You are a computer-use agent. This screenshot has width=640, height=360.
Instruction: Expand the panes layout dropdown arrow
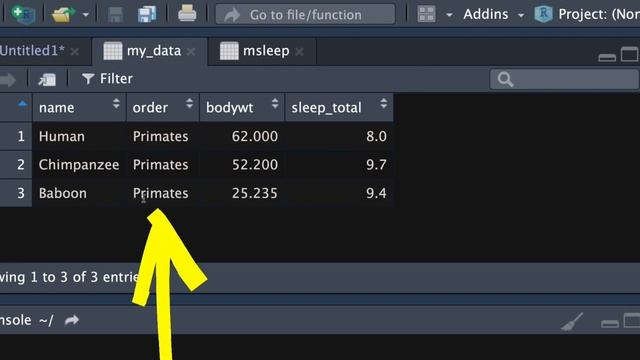pos(449,15)
